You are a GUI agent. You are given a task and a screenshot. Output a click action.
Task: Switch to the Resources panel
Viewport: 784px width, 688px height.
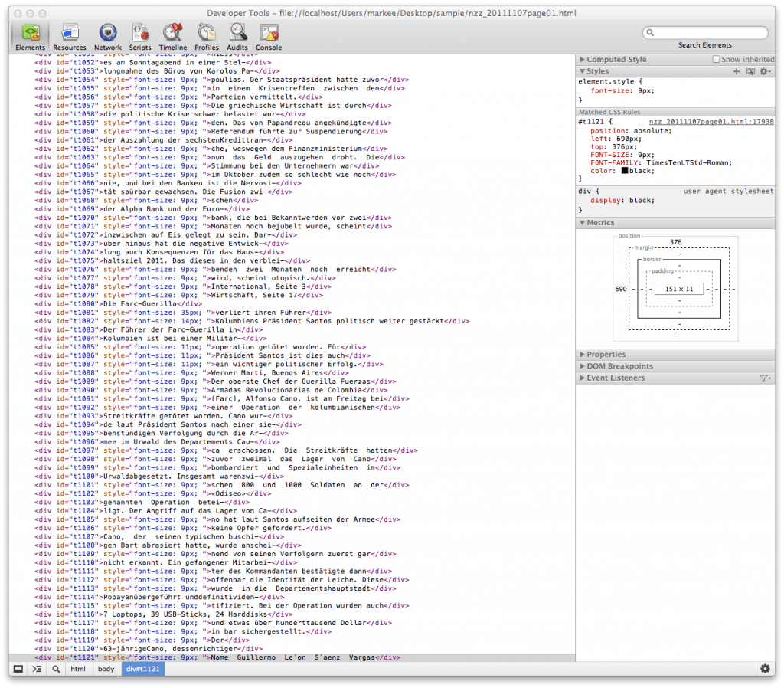(70, 36)
